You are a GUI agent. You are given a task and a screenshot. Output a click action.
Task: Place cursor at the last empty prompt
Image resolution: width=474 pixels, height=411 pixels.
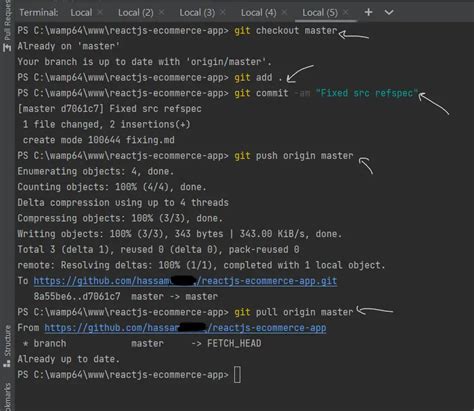(x=237, y=375)
